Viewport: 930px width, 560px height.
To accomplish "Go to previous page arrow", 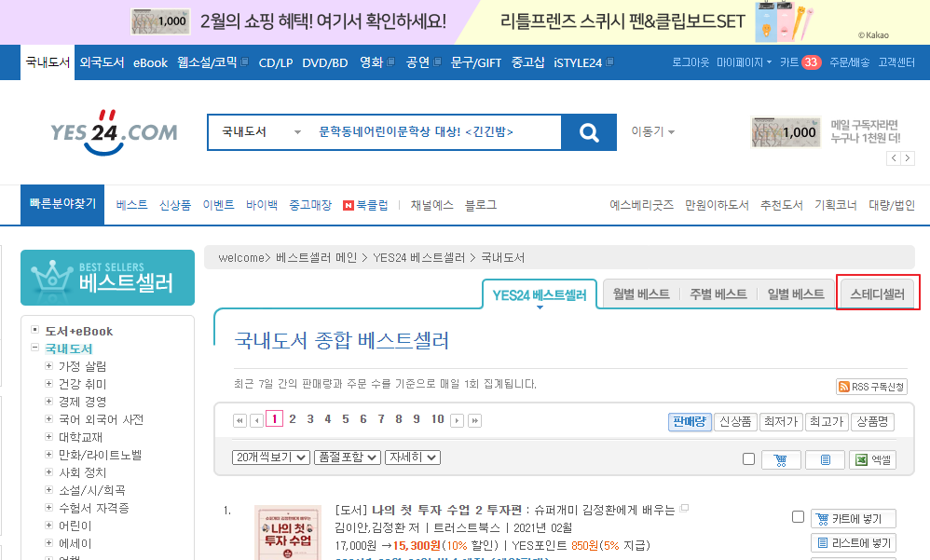I will (x=256, y=420).
